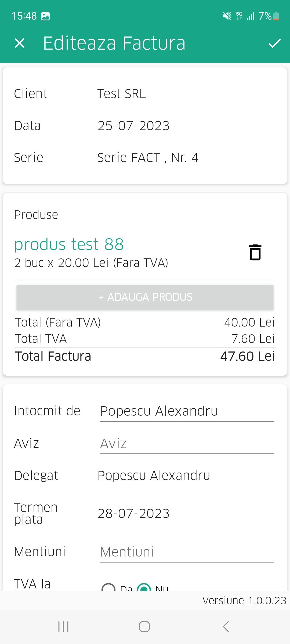
Task: Tap the Android back navigation icon
Action: tap(226, 627)
